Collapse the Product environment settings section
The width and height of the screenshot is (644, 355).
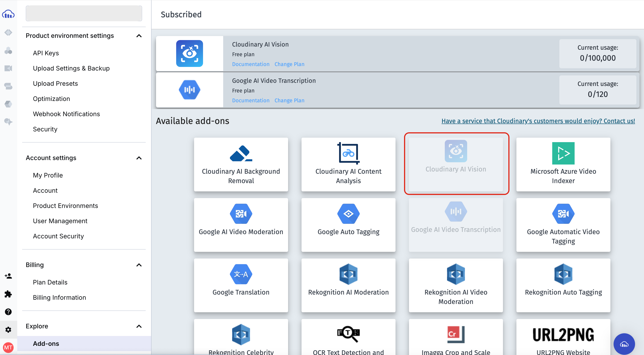[139, 36]
